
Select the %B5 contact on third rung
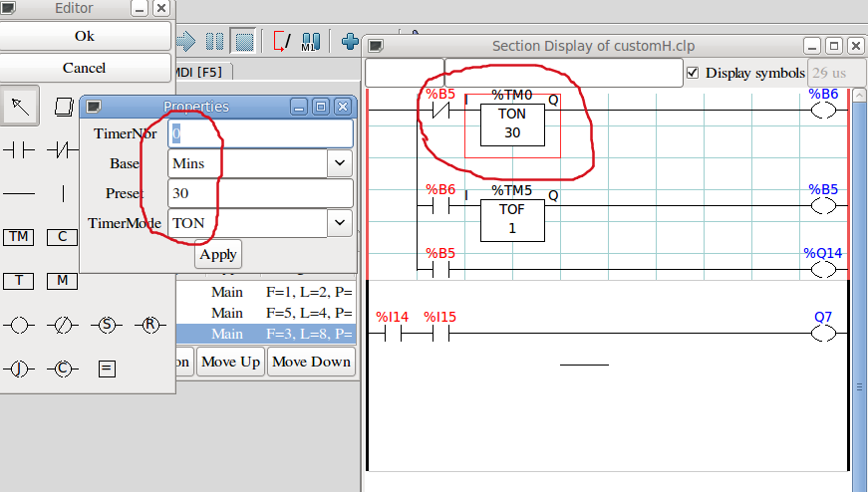click(x=440, y=270)
